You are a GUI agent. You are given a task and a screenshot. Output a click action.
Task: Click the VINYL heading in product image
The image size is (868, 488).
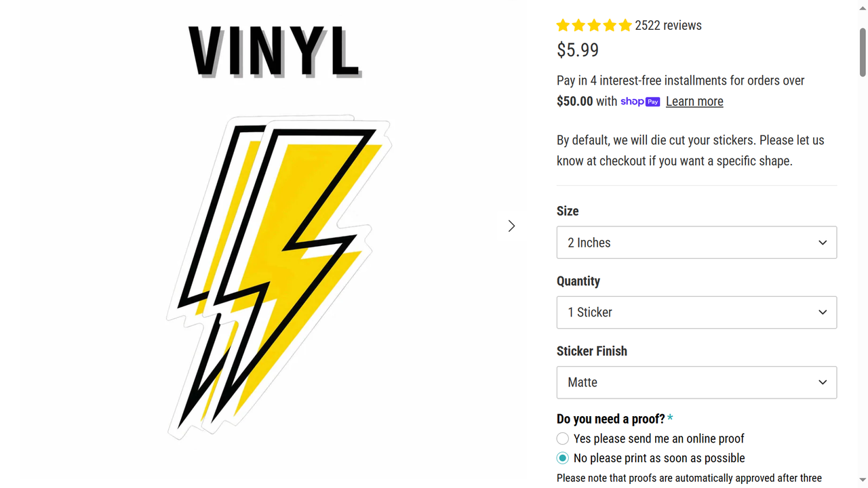[274, 53]
